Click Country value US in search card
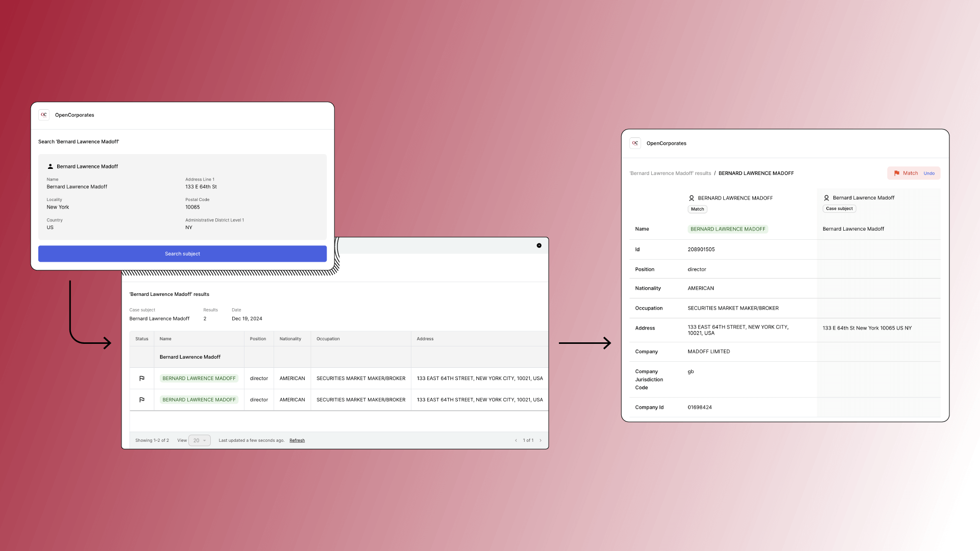This screenshot has width=980, height=551. (x=50, y=228)
